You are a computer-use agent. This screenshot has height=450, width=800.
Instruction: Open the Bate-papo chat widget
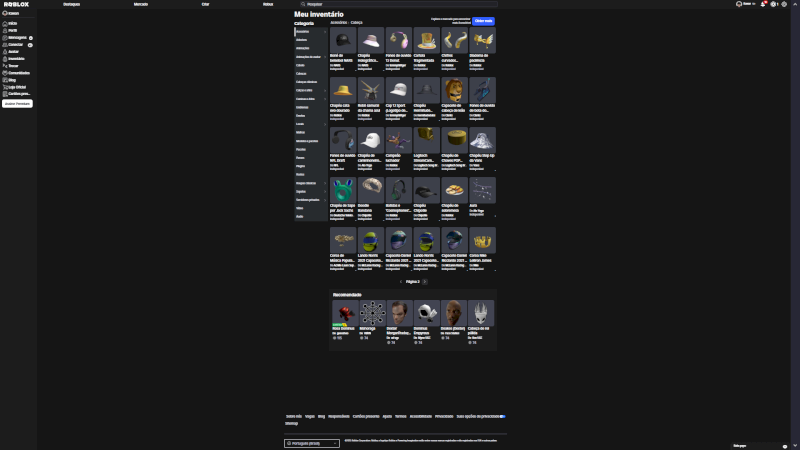coord(760,446)
